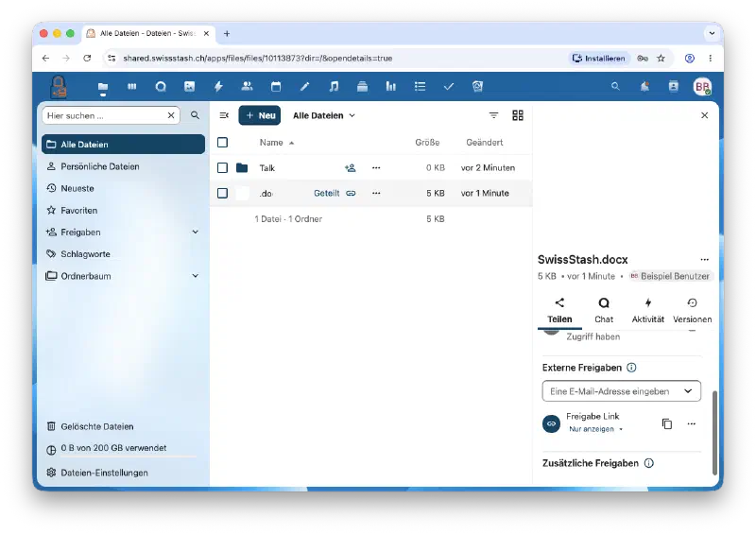
Task: Select the shared docx file checkbox
Action: click(222, 193)
